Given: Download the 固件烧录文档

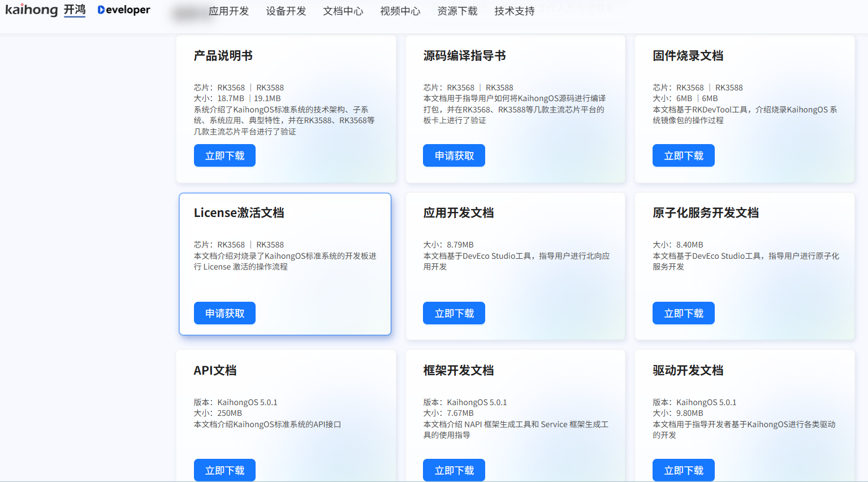Looking at the screenshot, I should (x=684, y=155).
